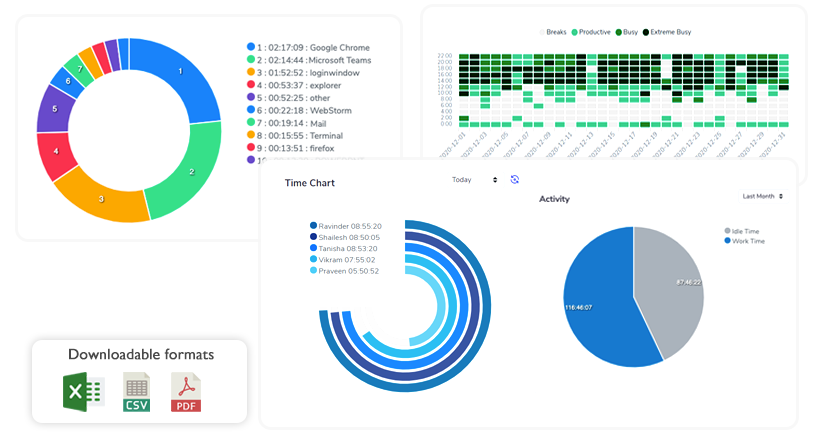Click the red color dot beside firefox entry
The width and height of the screenshot is (828, 440).
pos(251,148)
